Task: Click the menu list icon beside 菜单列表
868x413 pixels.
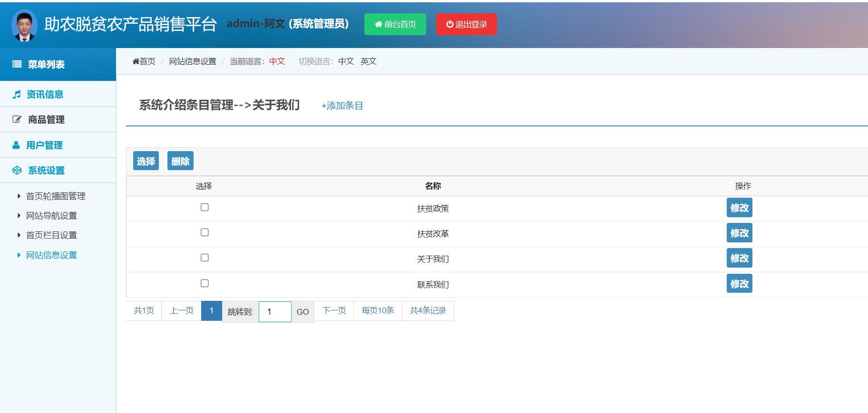Action: click(17, 64)
